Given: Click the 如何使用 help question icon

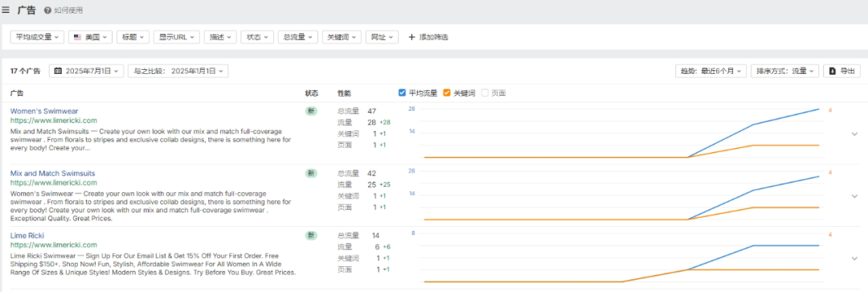Looking at the screenshot, I should pyautogui.click(x=48, y=10).
